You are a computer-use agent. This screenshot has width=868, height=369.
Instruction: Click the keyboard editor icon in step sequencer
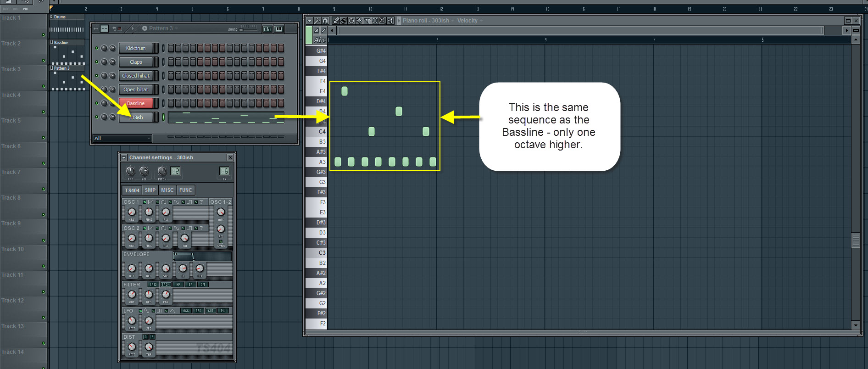[x=279, y=29]
